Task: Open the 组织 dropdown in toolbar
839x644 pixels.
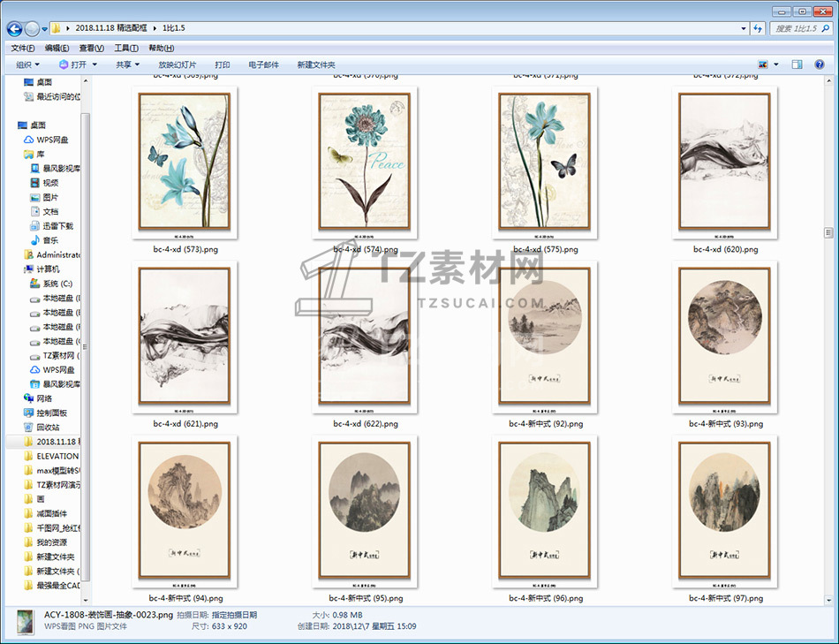Action: 28,64
